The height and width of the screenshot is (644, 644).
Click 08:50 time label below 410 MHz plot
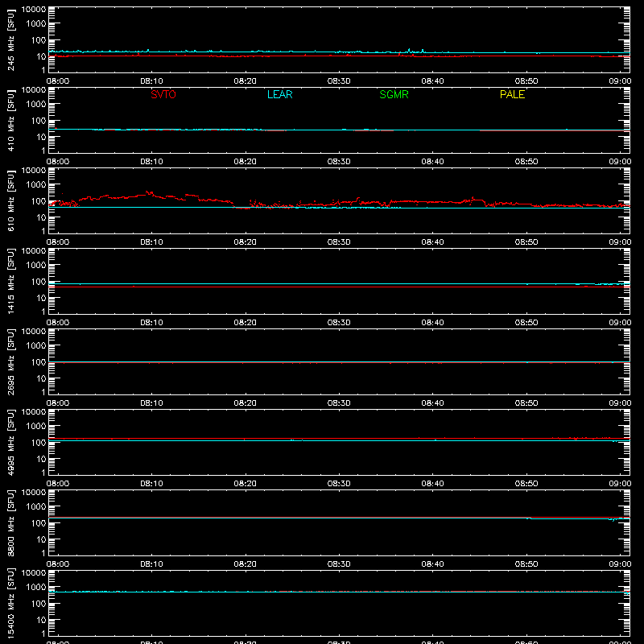pos(526,162)
